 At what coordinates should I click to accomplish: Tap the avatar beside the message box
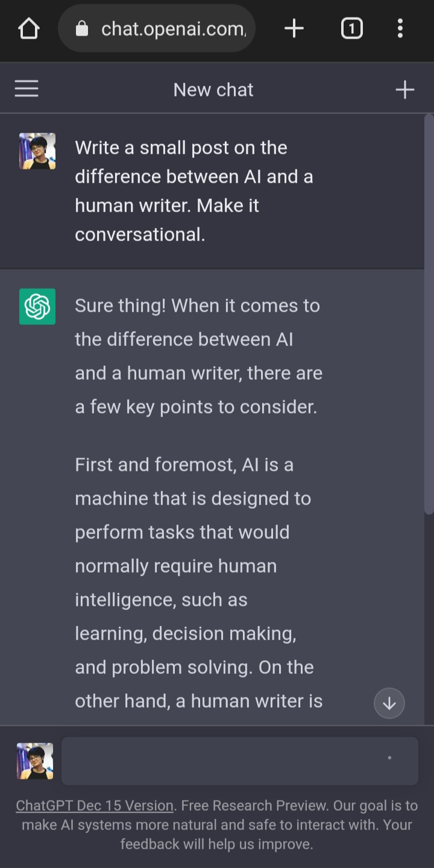tap(35, 761)
